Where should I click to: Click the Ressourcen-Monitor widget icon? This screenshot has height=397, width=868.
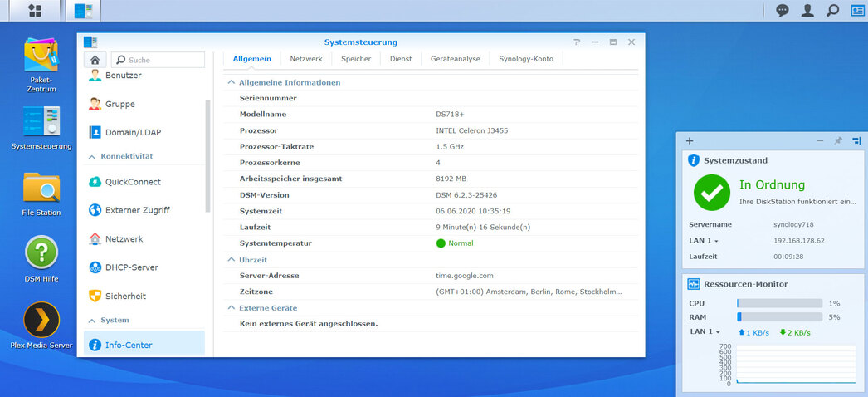(694, 284)
